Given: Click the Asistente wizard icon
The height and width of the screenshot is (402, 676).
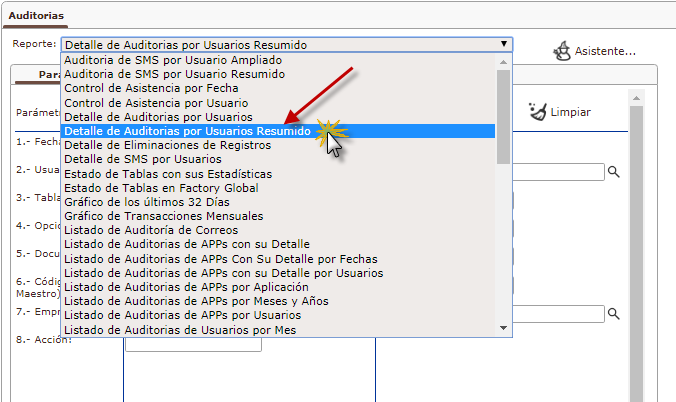Looking at the screenshot, I should point(562,50).
